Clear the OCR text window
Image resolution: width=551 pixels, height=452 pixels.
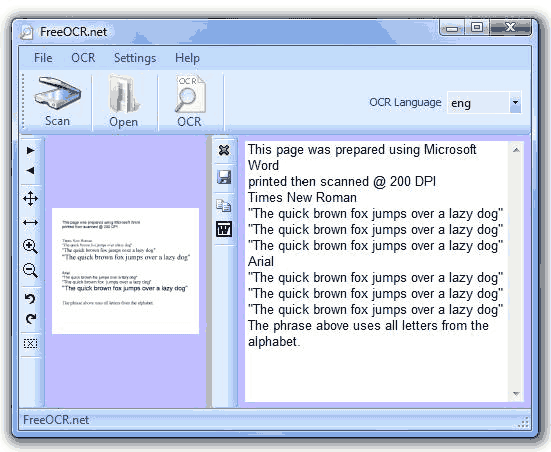click(224, 150)
